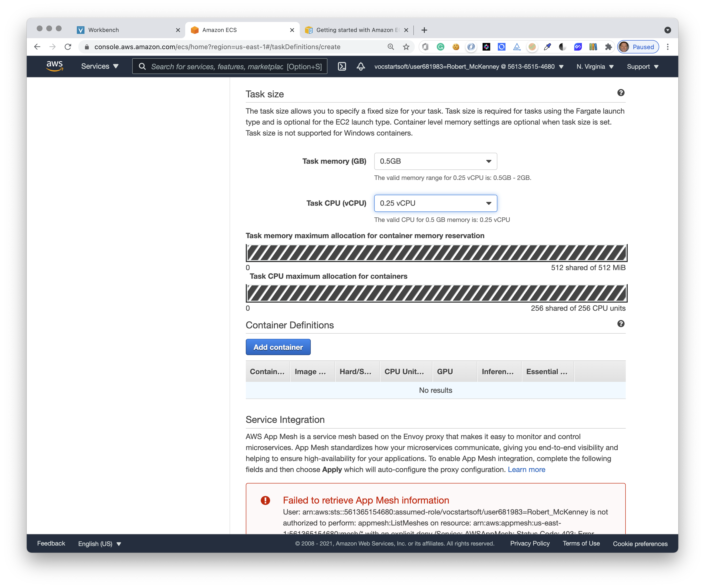Screen dimensions: 705x588
Task: Open the Extensions puzzle piece icon
Action: coord(608,47)
